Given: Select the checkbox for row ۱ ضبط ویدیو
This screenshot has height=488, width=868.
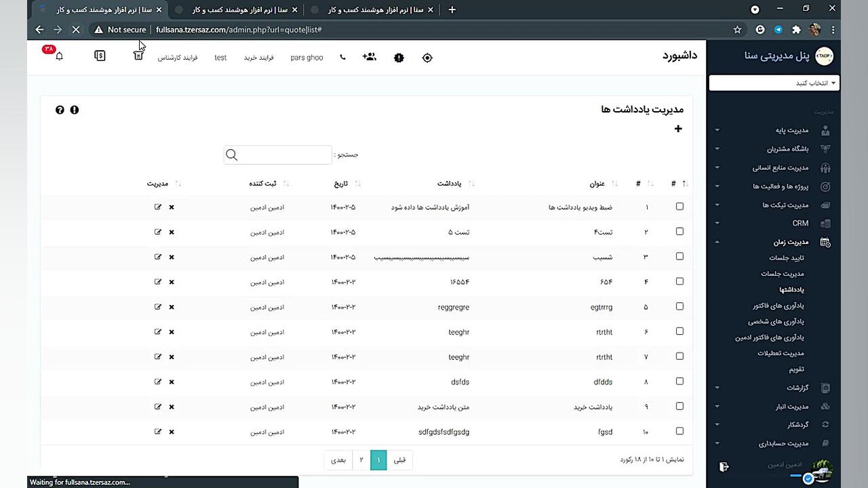Looking at the screenshot, I should [x=679, y=207].
